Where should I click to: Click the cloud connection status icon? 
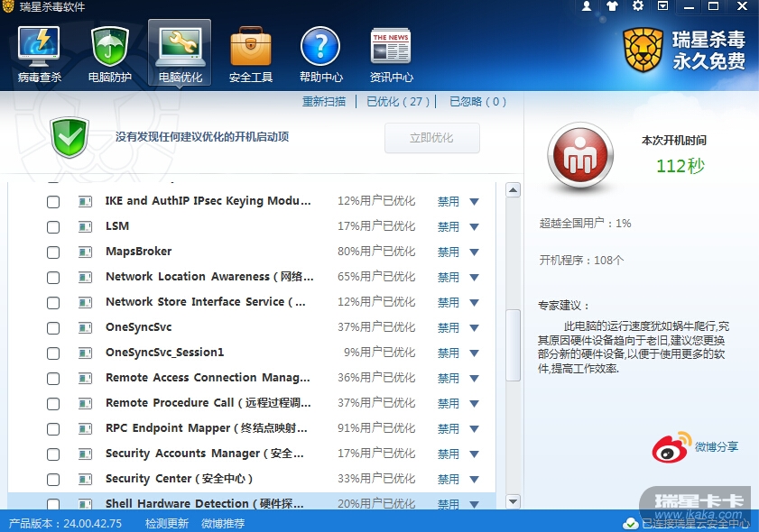click(x=630, y=523)
